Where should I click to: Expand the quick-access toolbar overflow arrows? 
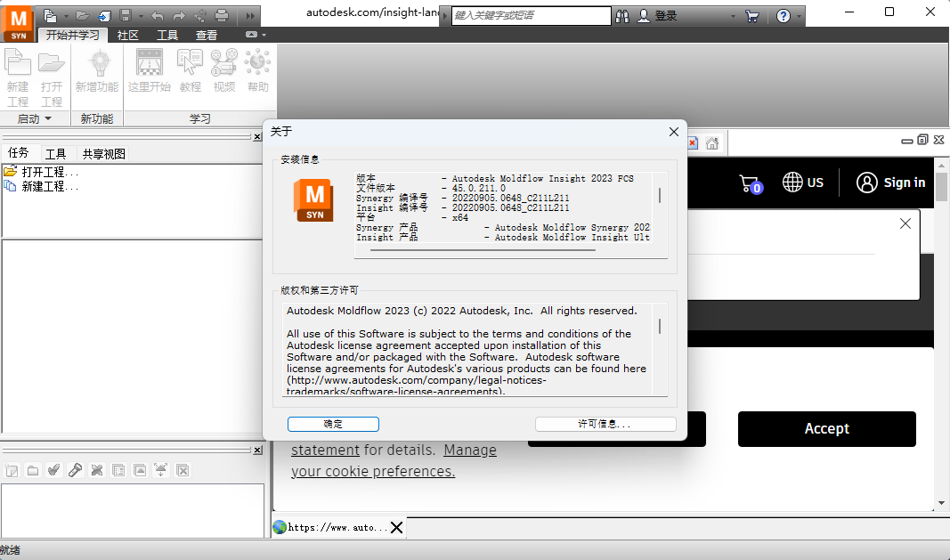tap(250, 16)
